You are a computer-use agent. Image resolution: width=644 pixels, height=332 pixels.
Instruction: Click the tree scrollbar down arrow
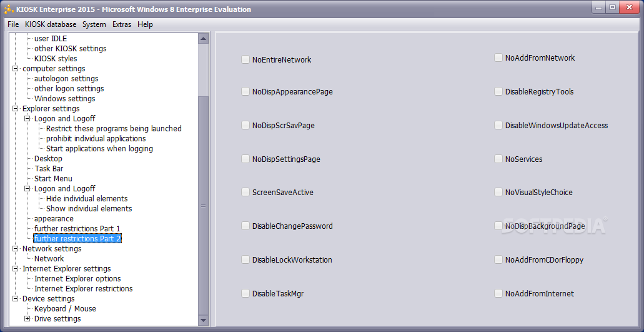pos(203,319)
